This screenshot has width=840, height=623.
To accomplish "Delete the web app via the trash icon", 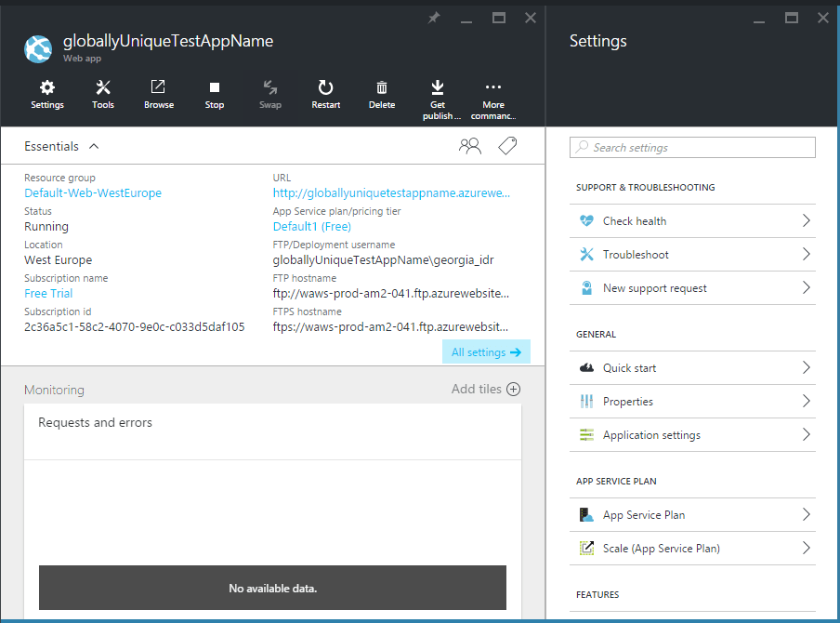I will tap(381, 94).
